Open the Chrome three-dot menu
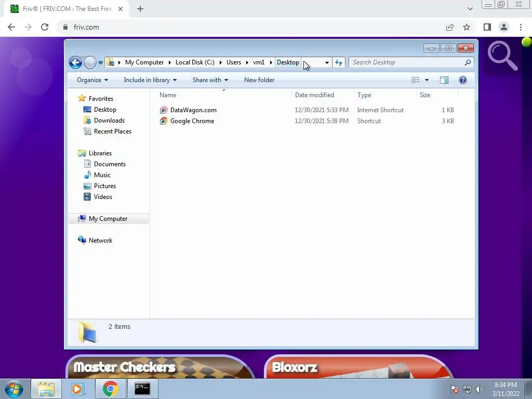 [521, 27]
